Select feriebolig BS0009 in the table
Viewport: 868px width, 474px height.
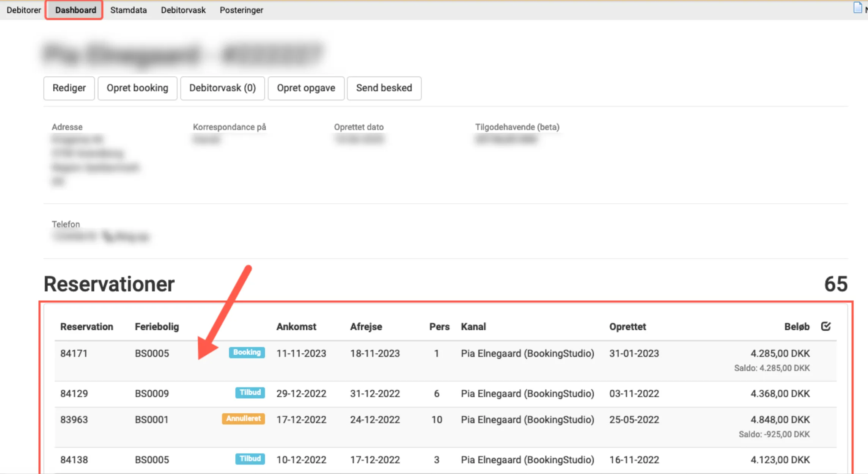152,393
